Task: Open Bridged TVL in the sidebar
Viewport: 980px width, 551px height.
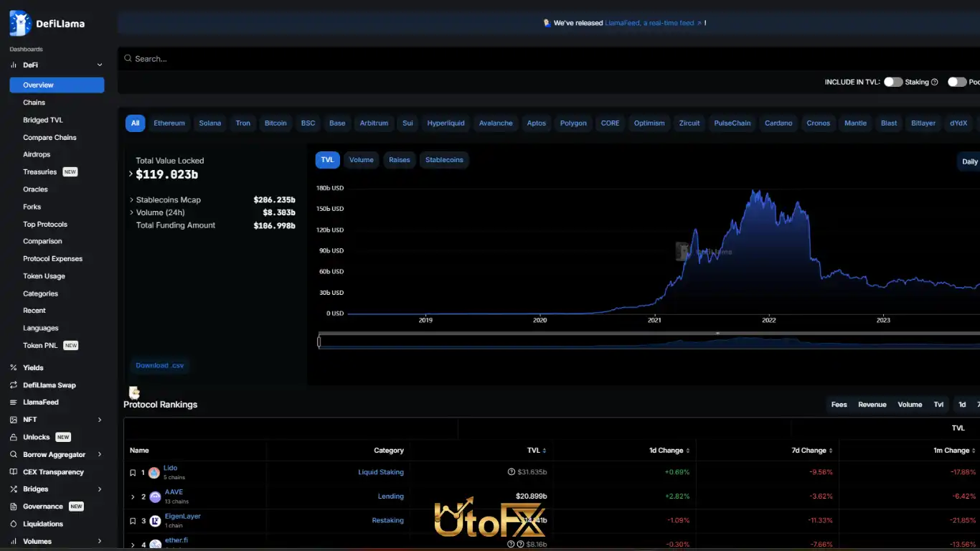Action: pos(43,120)
